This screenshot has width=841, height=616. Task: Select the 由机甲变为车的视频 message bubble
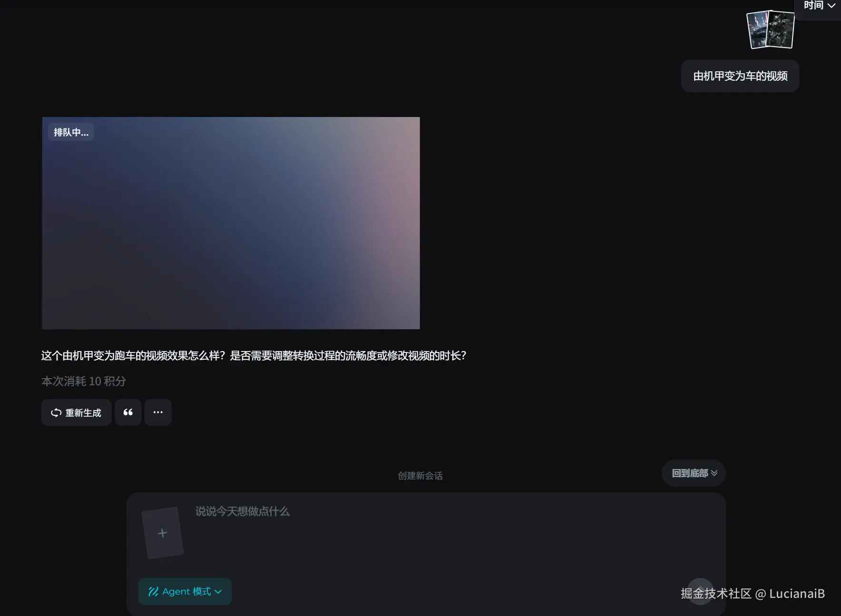click(740, 76)
